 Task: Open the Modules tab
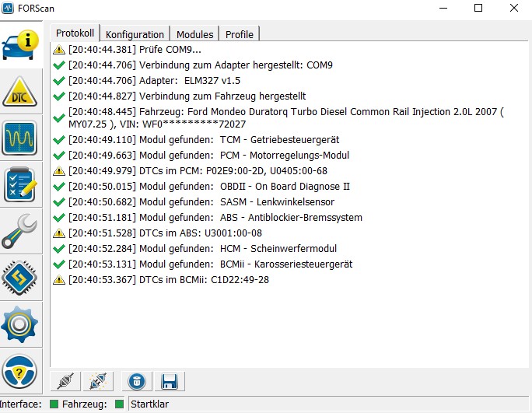click(x=194, y=34)
